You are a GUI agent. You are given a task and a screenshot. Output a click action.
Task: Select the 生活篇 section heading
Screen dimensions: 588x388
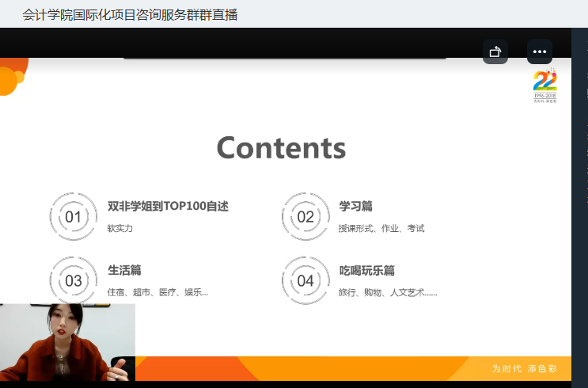coord(124,270)
